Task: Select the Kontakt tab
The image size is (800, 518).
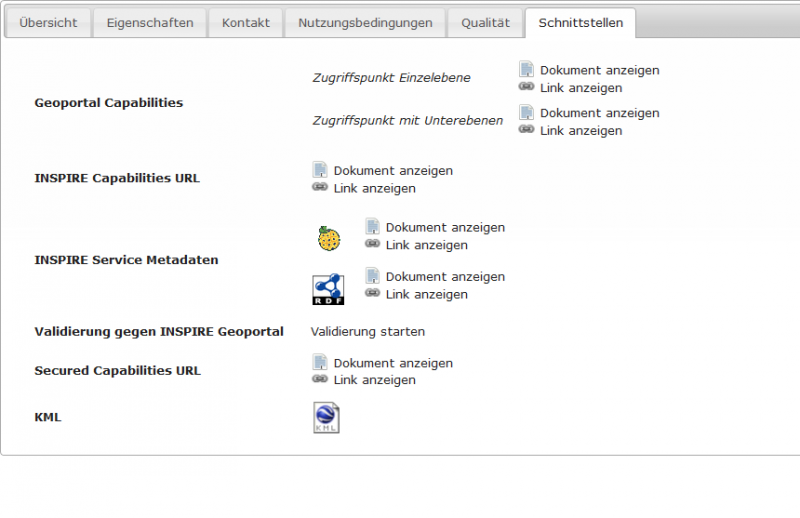Action: tap(245, 23)
